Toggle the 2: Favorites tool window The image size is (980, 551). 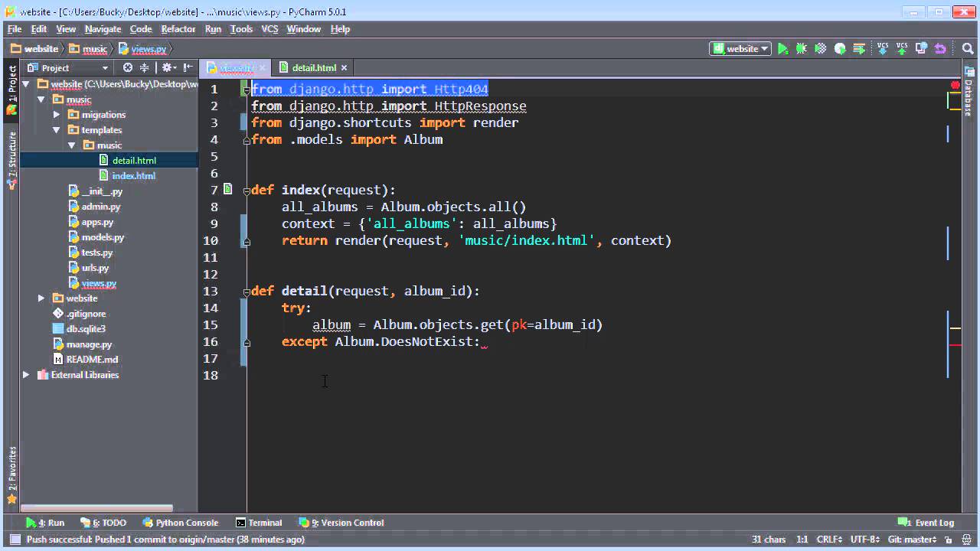click(11, 474)
